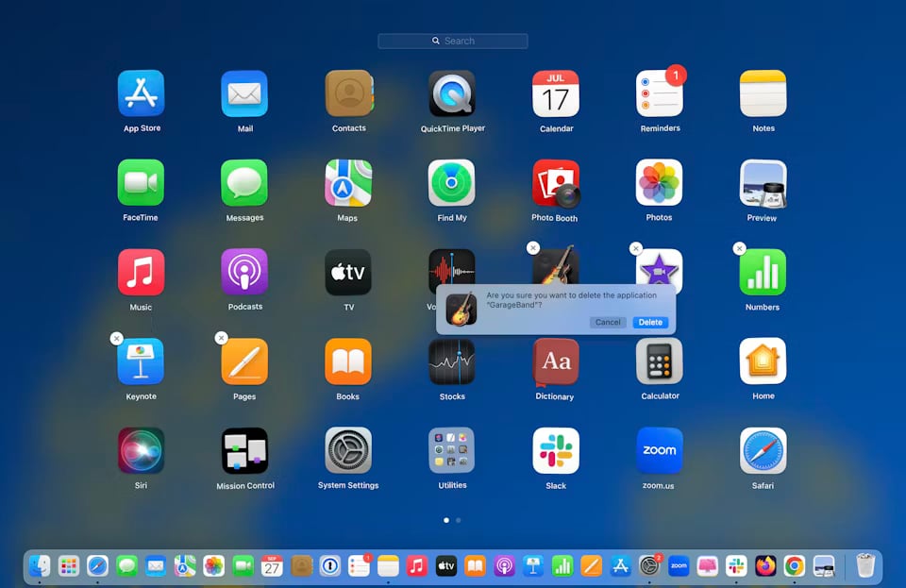Viewport: 906px width, 588px height.
Task: Click the delete badge on Numbers
Action: [x=739, y=248]
